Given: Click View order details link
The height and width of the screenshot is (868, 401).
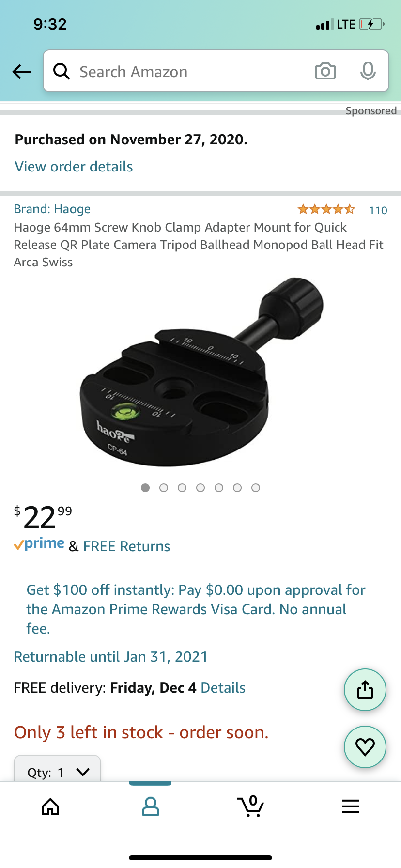Looking at the screenshot, I should click(74, 167).
